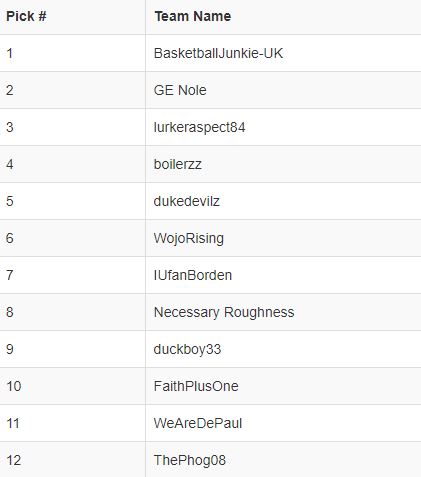
Task: Click team name dukedevilz
Action: pyautogui.click(x=187, y=201)
